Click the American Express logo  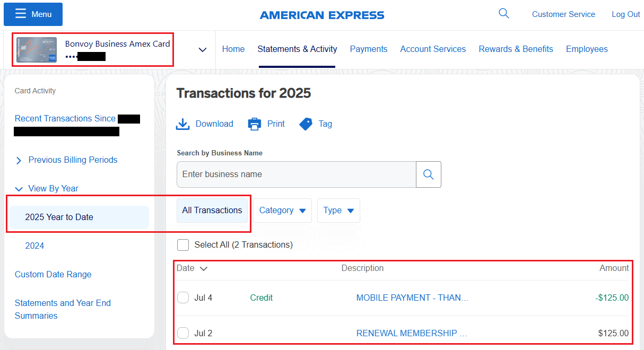322,15
